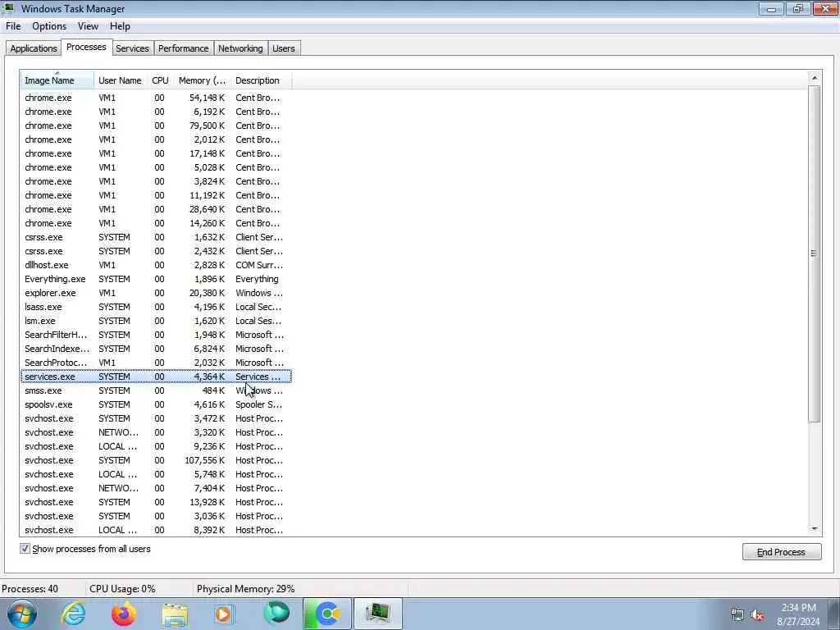Open the Performance tab
This screenshot has width=840, height=630.
pyautogui.click(x=183, y=48)
